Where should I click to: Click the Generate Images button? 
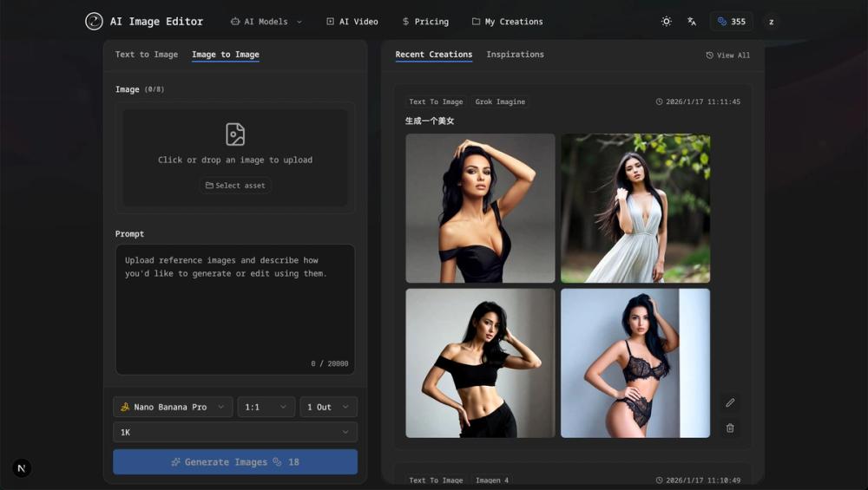[x=235, y=461]
